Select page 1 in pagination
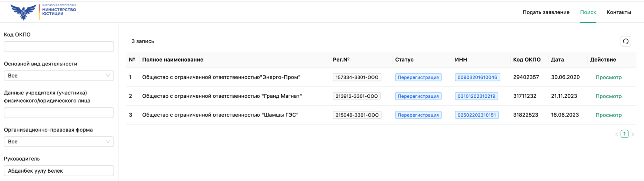This screenshot has height=181, width=644. 624,134
